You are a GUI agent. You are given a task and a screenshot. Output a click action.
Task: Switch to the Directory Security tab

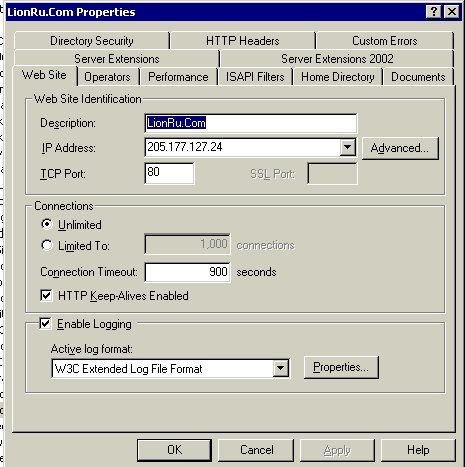pos(92,41)
